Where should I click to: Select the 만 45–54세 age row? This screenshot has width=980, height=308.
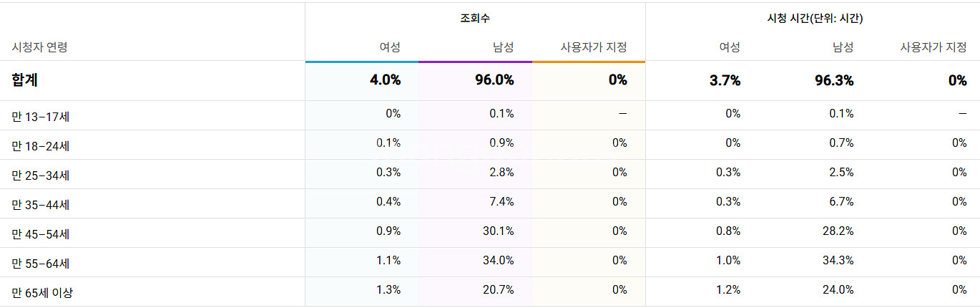pyautogui.click(x=42, y=234)
